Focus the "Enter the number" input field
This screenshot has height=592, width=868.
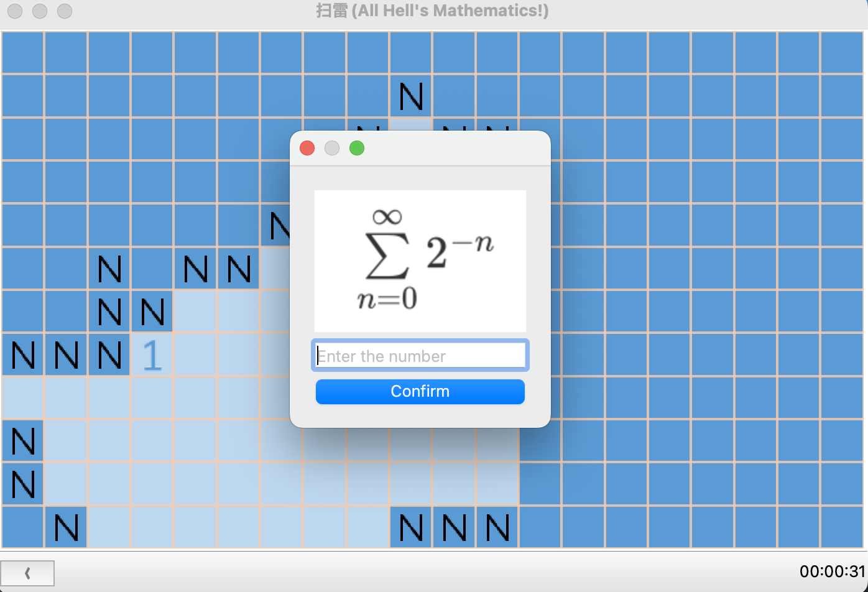point(420,356)
